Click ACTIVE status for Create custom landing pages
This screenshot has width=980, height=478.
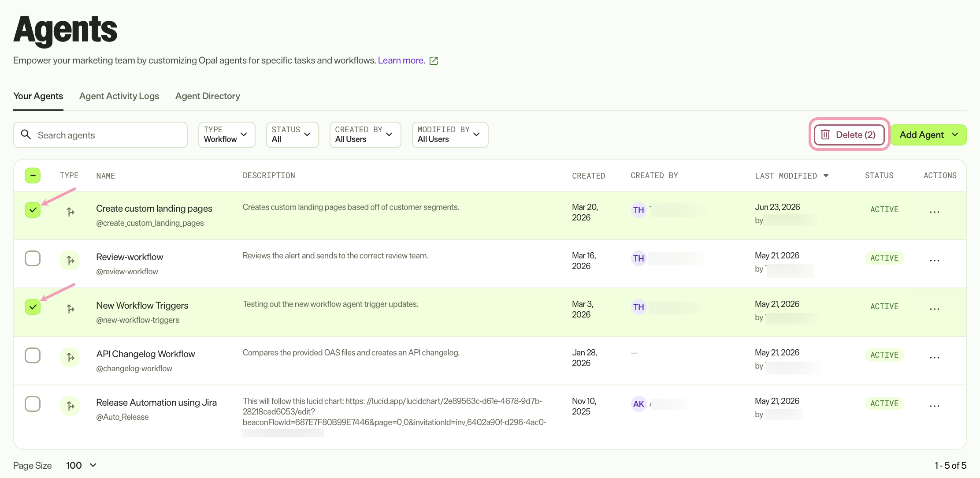click(884, 209)
